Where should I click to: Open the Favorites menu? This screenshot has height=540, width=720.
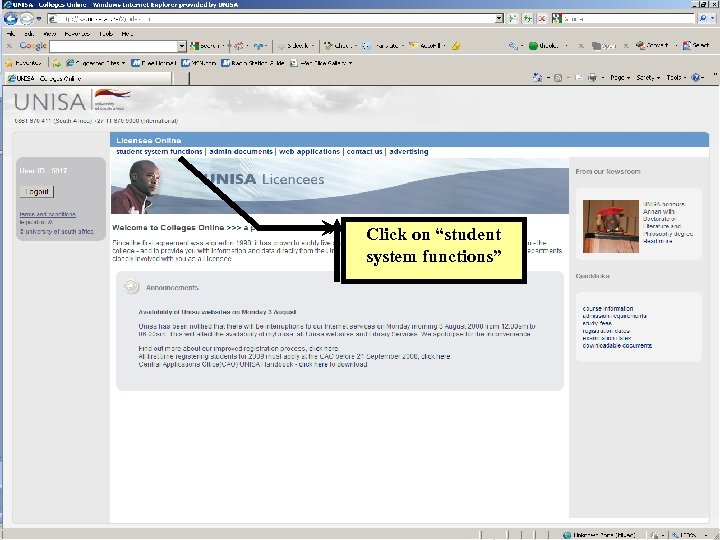[77, 34]
